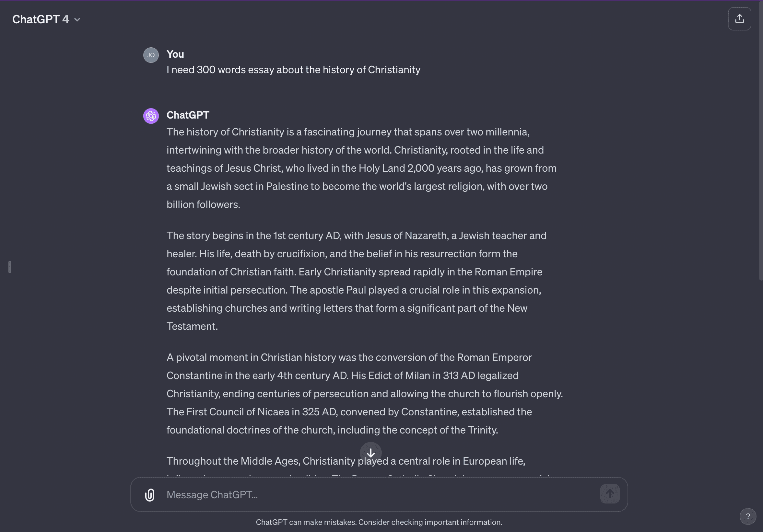This screenshot has width=763, height=532.
Task: Click the "ChatGPT can make mistakes" disclaimer text
Action: coord(379,522)
